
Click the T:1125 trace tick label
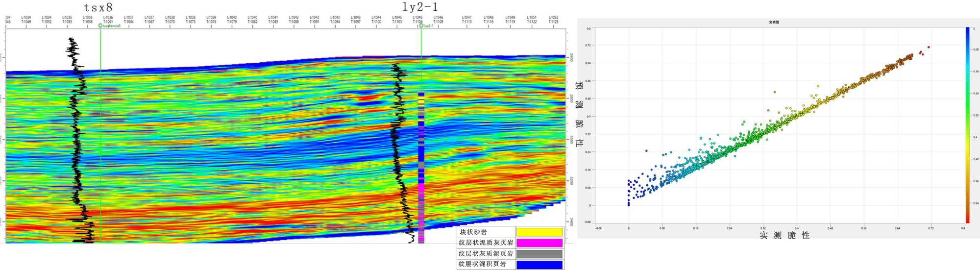(553, 22)
